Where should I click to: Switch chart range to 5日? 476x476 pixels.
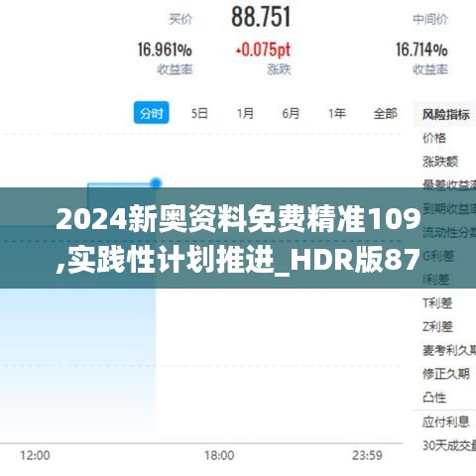pyautogui.click(x=199, y=113)
